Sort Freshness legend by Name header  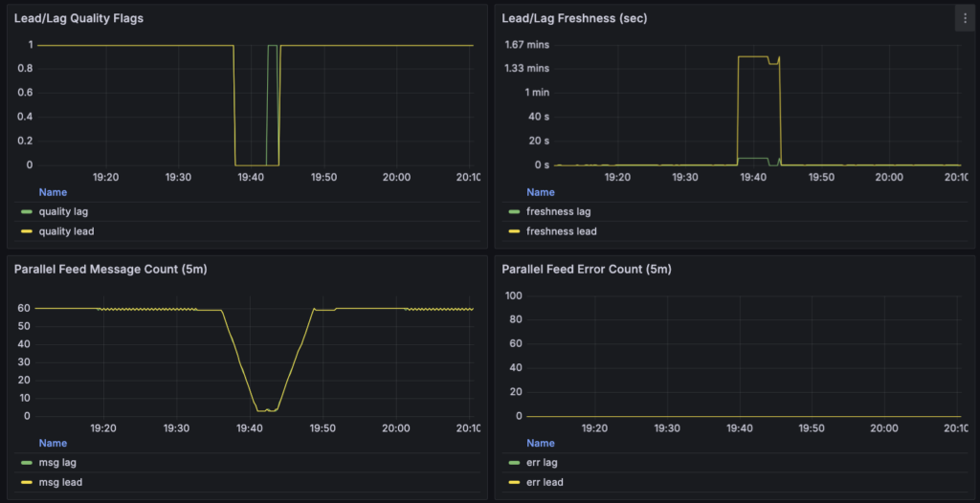[x=541, y=192]
